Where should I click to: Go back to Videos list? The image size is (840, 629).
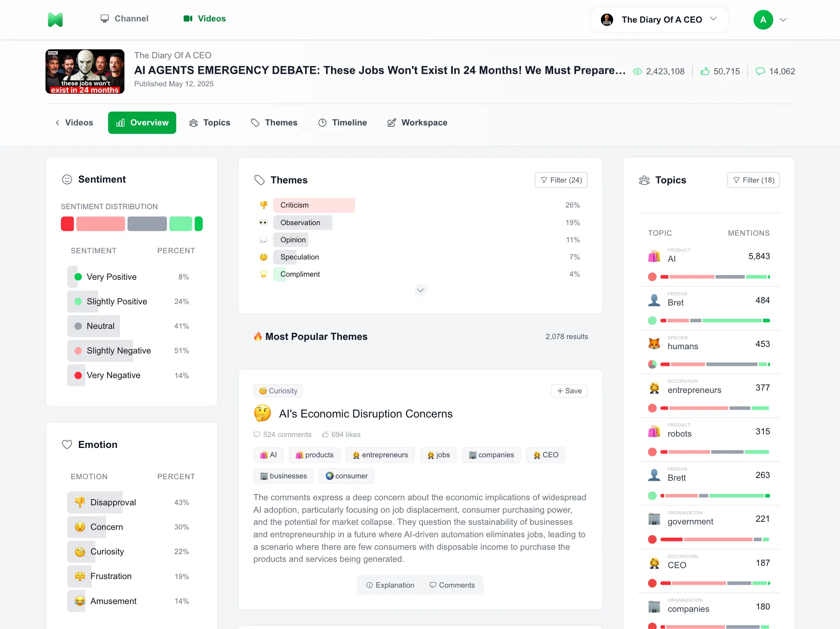click(x=74, y=123)
